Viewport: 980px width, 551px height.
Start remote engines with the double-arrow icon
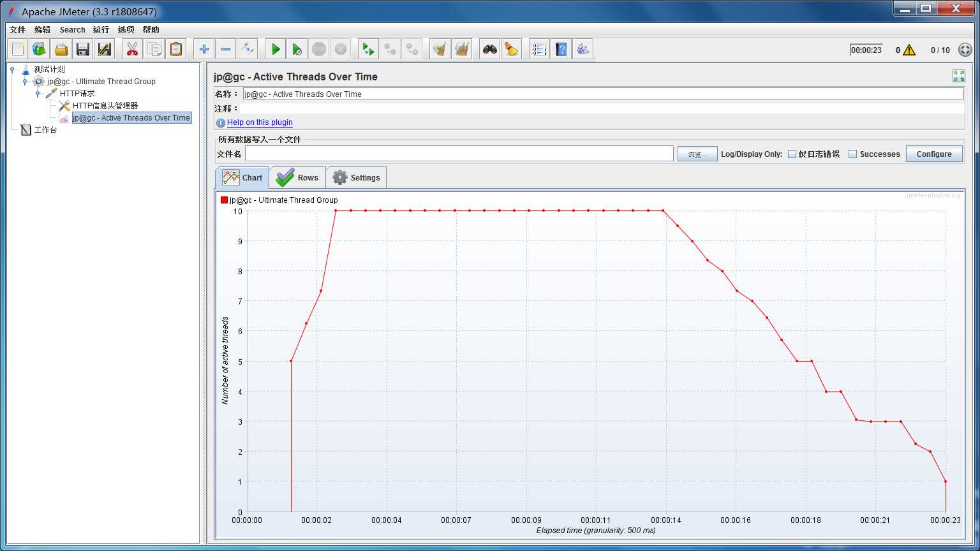point(368,49)
